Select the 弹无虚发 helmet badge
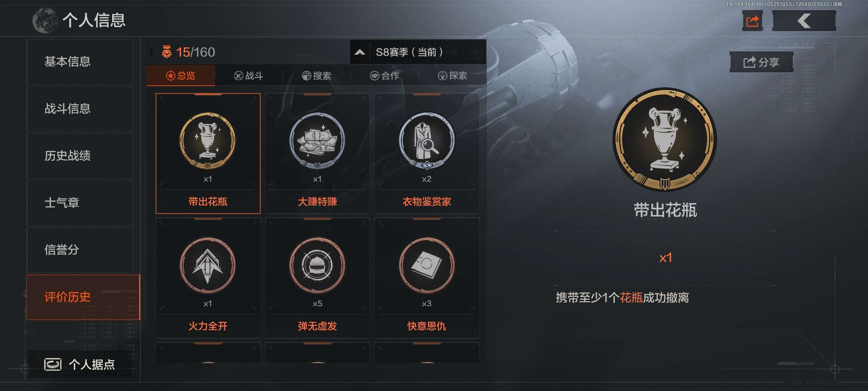Screen dimensions: 868x391 [317, 278]
